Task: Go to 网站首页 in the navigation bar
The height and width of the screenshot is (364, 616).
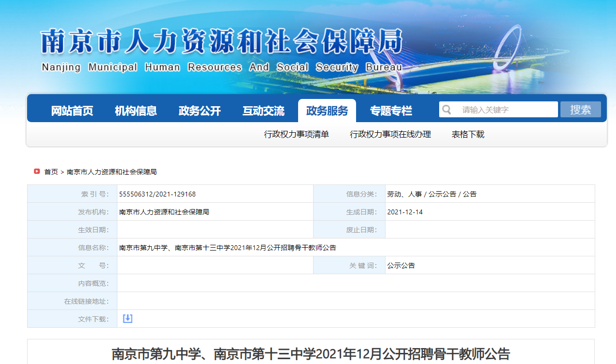Action: pos(72,111)
